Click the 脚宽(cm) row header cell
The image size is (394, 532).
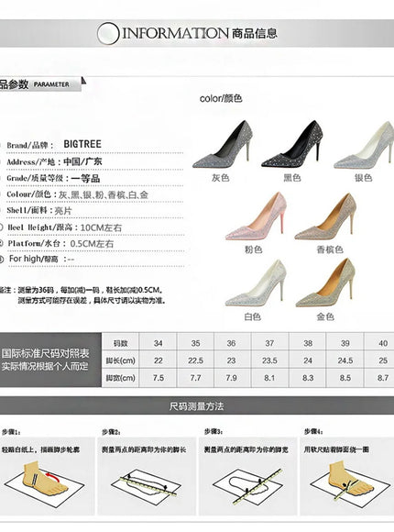coord(120,378)
